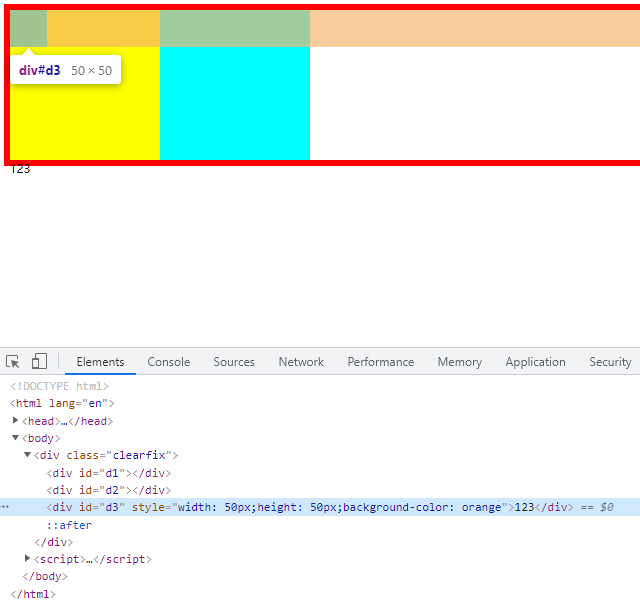Select the html lang en tag
This screenshot has width=640, height=608.
(62, 404)
